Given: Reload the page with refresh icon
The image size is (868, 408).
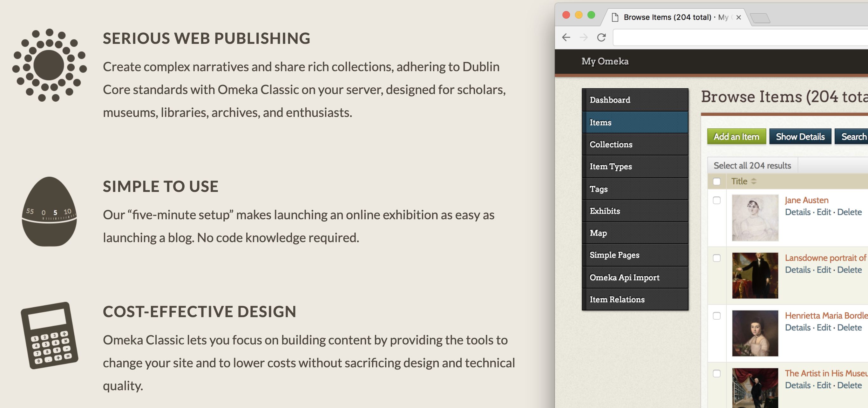Looking at the screenshot, I should point(601,37).
